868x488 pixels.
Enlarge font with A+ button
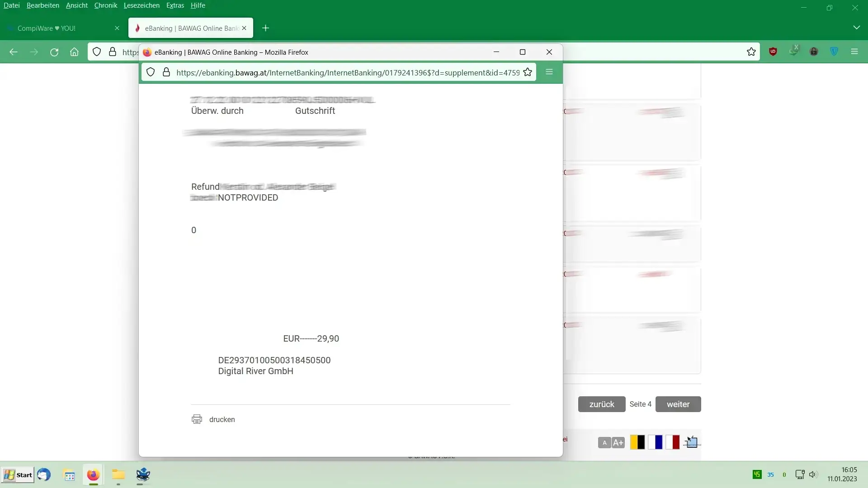(618, 443)
